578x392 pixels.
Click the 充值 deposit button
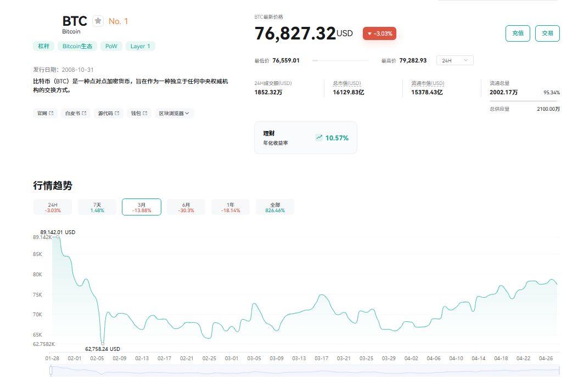coord(518,33)
